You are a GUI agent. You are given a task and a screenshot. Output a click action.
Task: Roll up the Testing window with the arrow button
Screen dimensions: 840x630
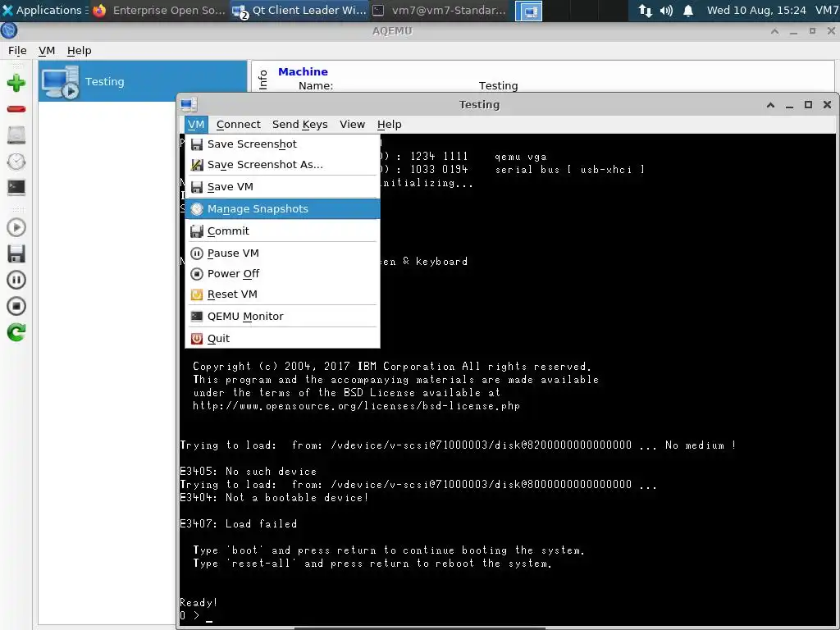click(x=770, y=104)
